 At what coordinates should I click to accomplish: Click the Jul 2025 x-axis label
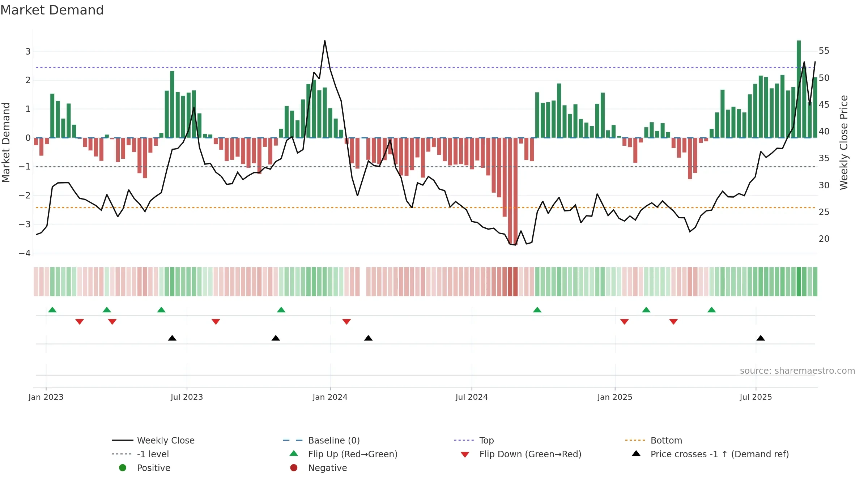(756, 397)
